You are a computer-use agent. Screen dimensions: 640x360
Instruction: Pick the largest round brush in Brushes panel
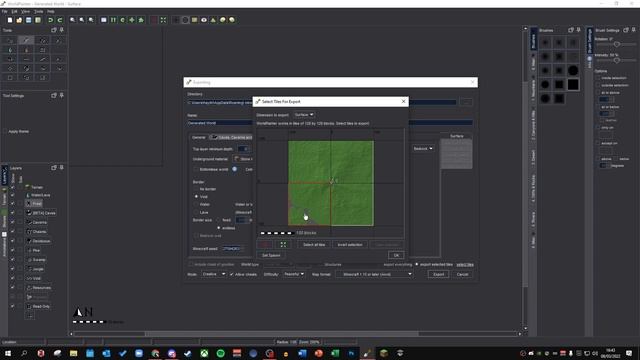(x=573, y=71)
